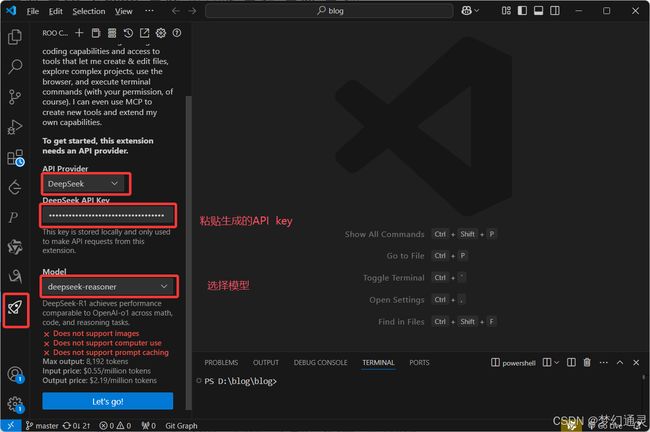Screen dimensions: 650x432
Task: Open the Manage gear in activity bar
Action: pyautogui.click(x=15, y=404)
